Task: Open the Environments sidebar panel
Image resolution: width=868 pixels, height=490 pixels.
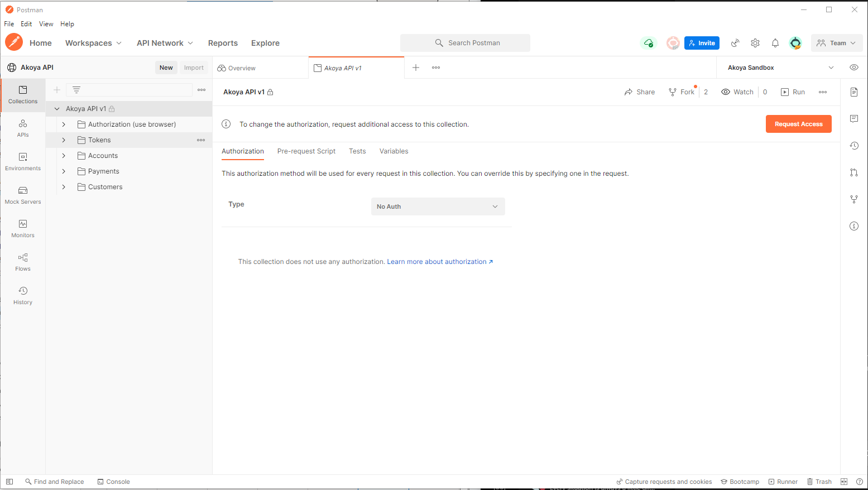Action: coord(23,162)
